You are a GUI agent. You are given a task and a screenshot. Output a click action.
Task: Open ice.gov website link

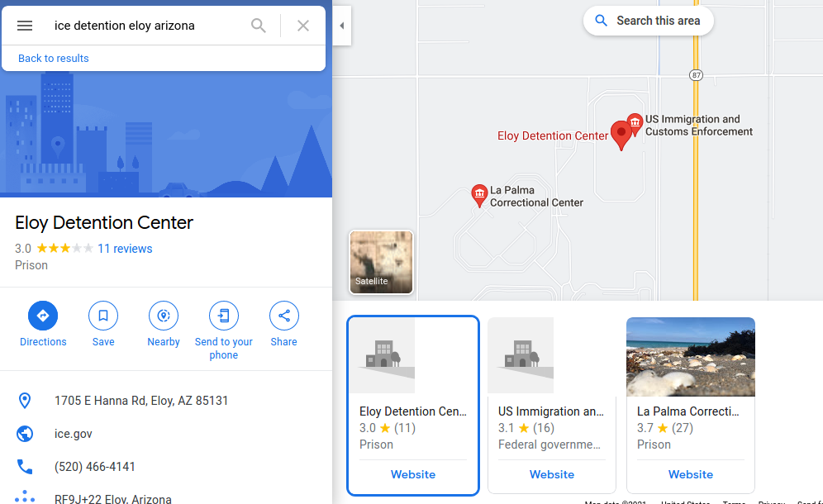tap(74, 434)
